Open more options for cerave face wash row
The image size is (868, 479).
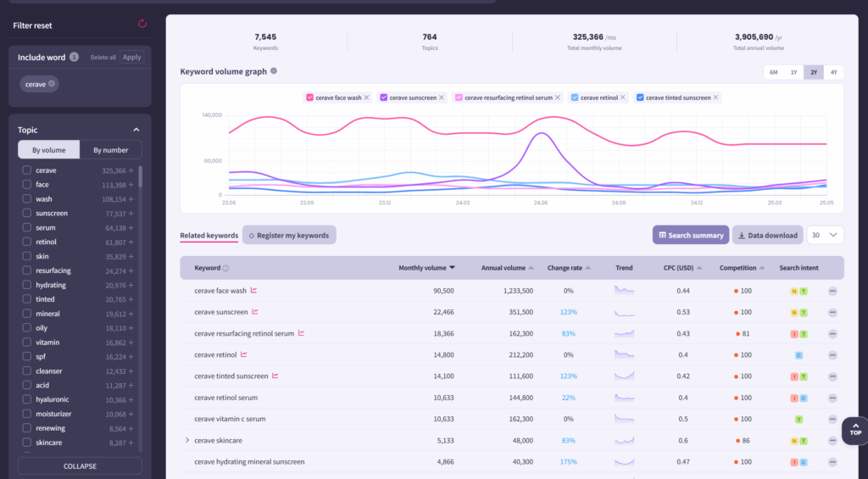click(x=832, y=291)
